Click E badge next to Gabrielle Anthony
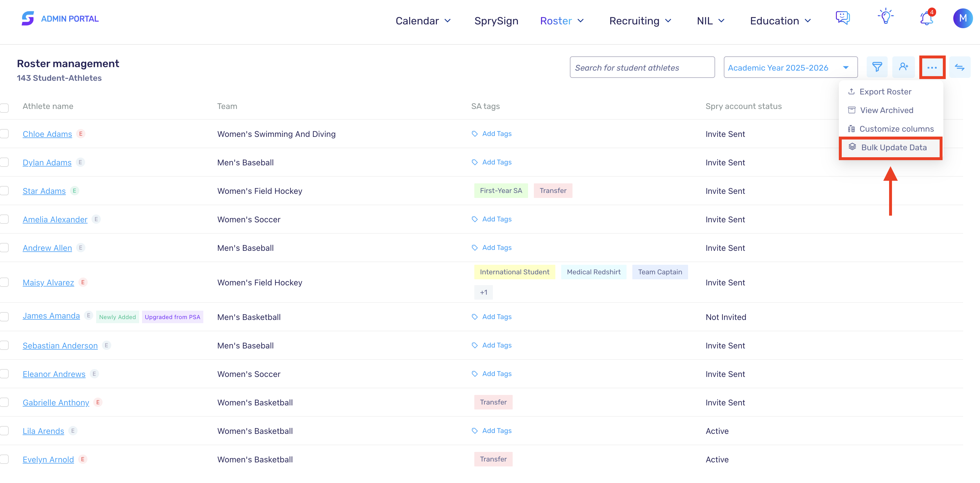The height and width of the screenshot is (483, 980). (98, 402)
